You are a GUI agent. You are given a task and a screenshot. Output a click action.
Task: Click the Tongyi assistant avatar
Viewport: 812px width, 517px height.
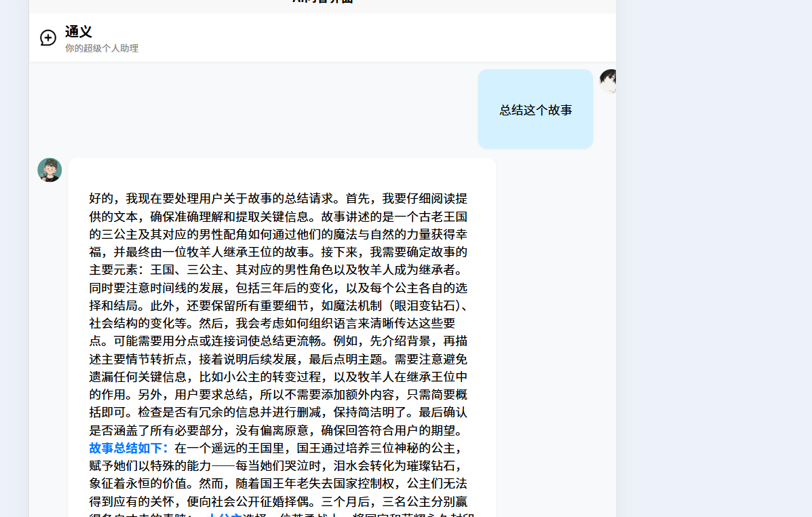tap(50, 170)
